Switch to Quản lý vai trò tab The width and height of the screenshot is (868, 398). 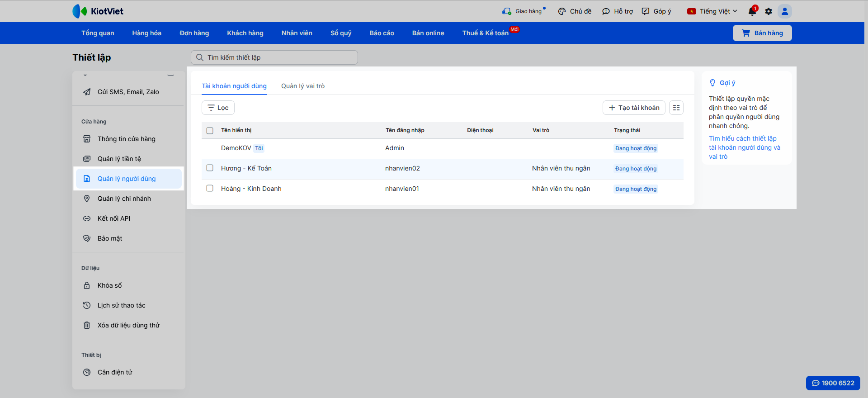point(303,86)
